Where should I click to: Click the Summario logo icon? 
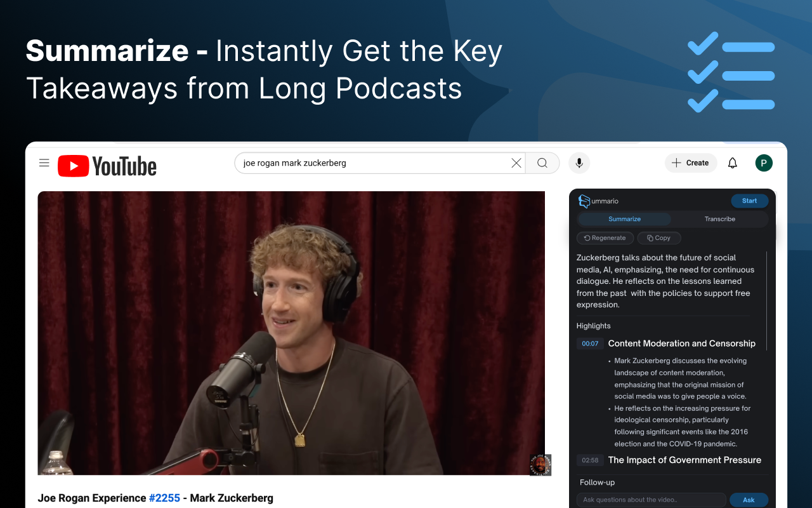tap(584, 201)
